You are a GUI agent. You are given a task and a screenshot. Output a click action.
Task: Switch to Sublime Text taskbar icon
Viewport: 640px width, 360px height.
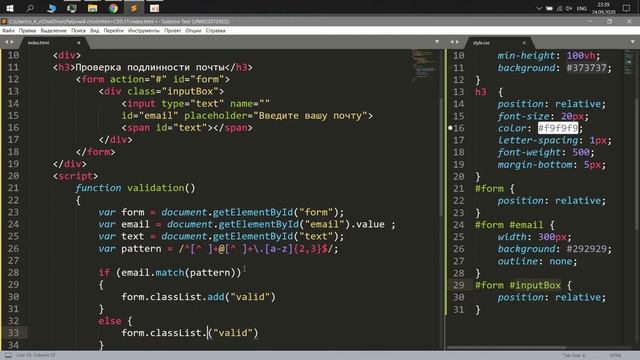[133, 8]
